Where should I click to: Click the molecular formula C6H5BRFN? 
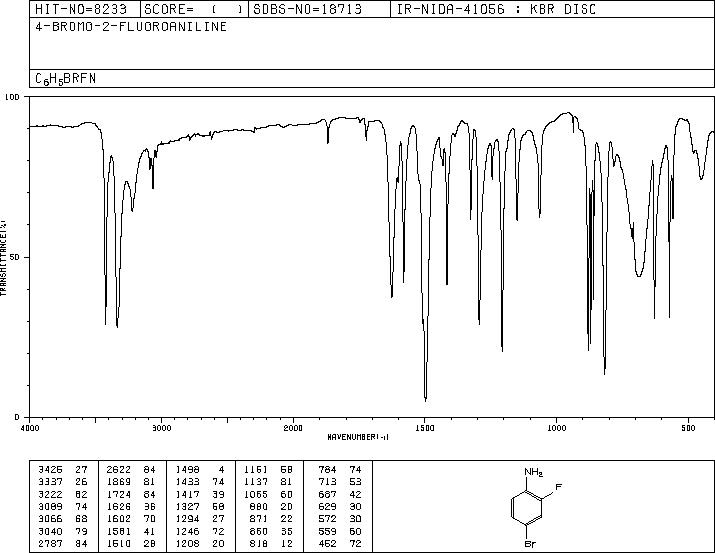point(66,79)
